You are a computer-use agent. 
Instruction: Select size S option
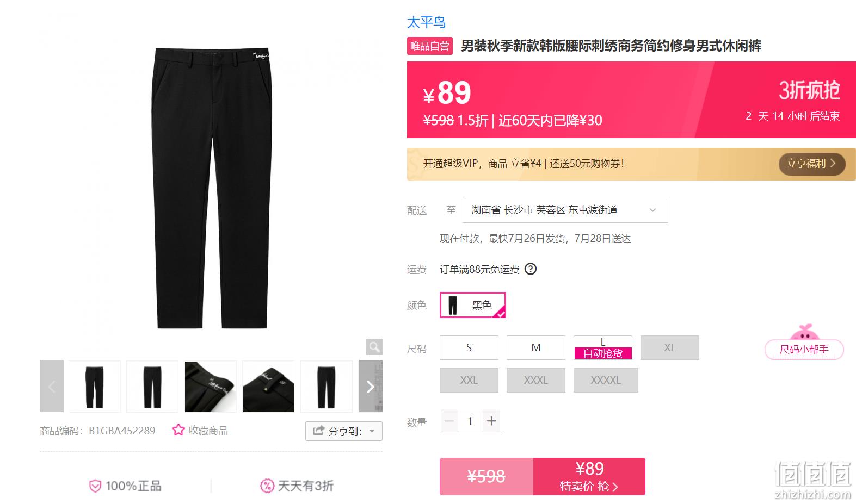(469, 347)
